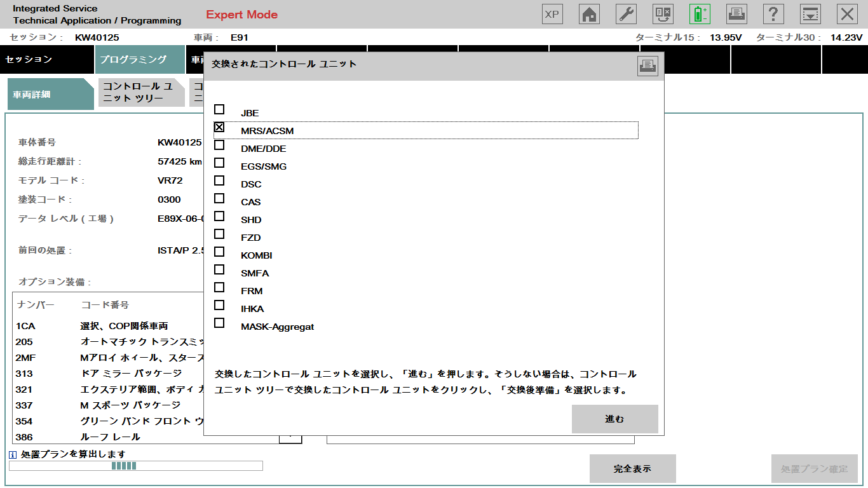Uncheck the MRS/ACSM checkbox
This screenshot has height=488, width=868.
pyautogui.click(x=219, y=128)
